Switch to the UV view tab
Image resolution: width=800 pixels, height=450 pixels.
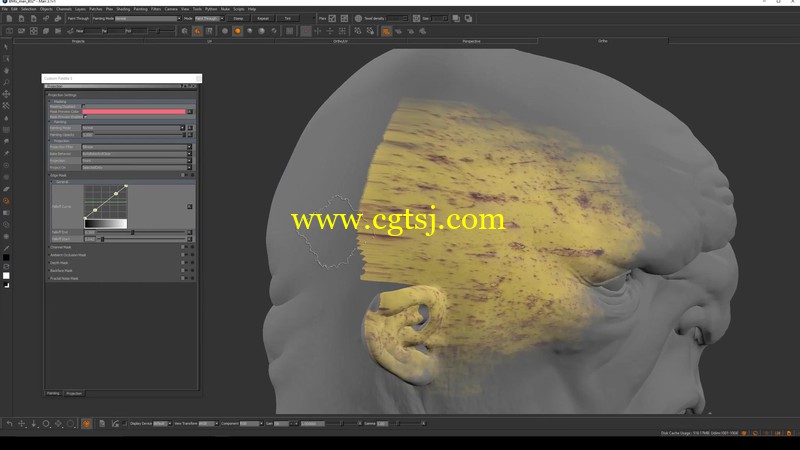[209, 41]
